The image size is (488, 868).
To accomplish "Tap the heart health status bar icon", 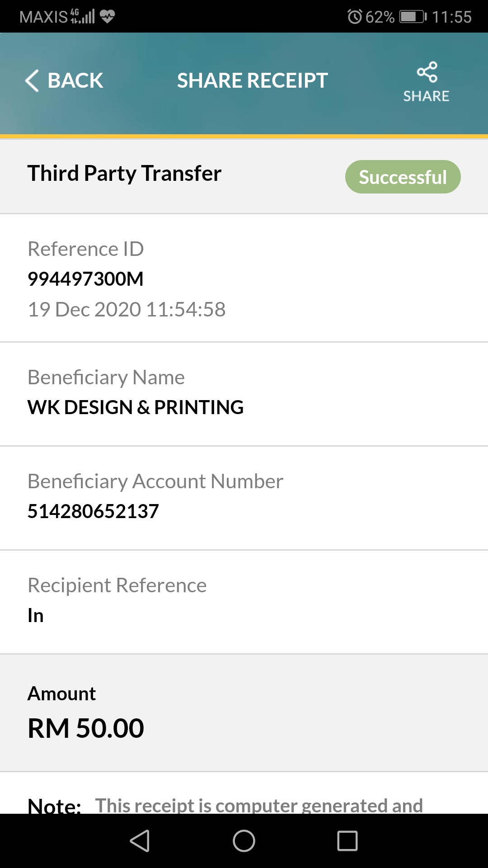I will coord(107,17).
